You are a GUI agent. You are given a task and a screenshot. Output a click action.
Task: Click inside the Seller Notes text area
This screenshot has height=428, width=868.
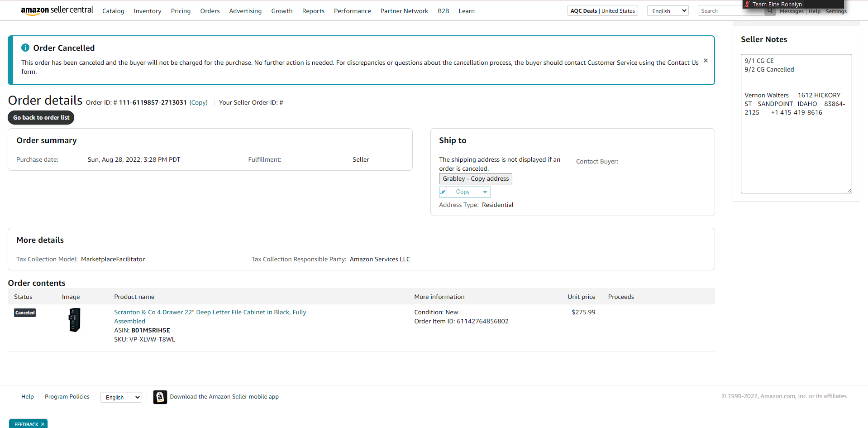[796, 124]
